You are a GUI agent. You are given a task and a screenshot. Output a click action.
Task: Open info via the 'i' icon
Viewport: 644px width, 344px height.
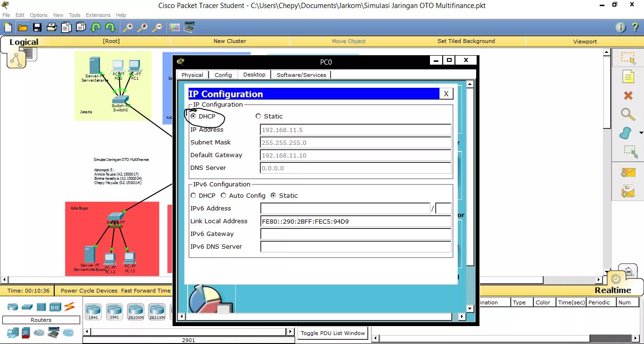621,27
